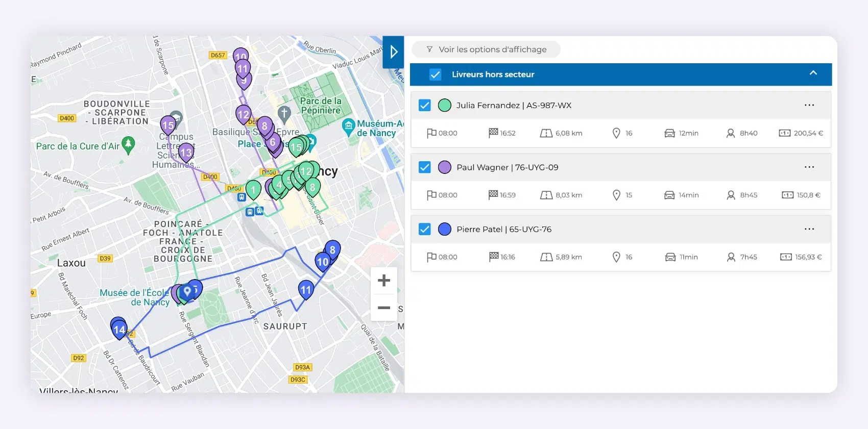Zoom in on the map

point(384,281)
